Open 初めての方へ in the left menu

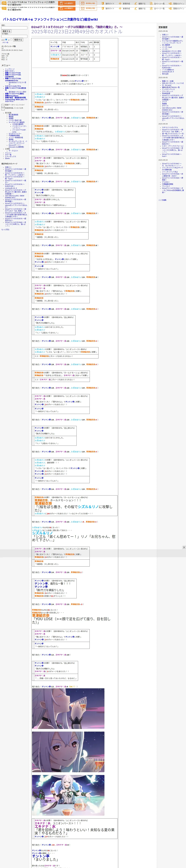pyautogui.click(x=10, y=71)
